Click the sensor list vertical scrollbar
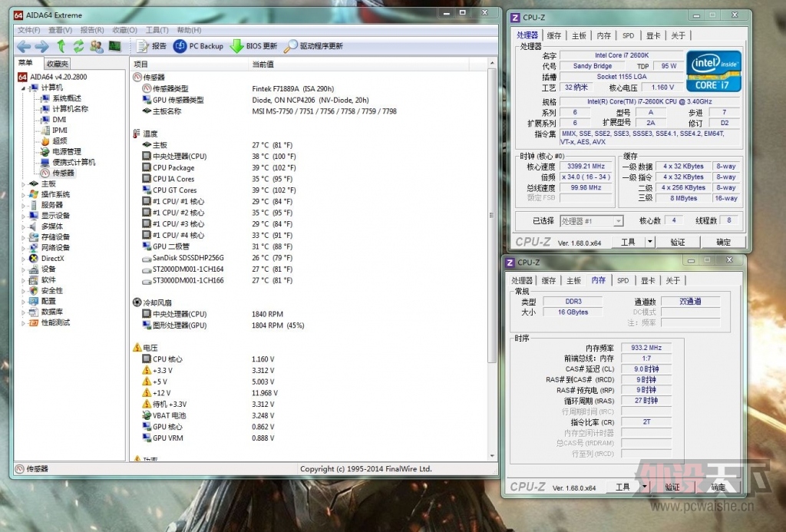Viewport: 786px width, 532px height. [x=492, y=216]
